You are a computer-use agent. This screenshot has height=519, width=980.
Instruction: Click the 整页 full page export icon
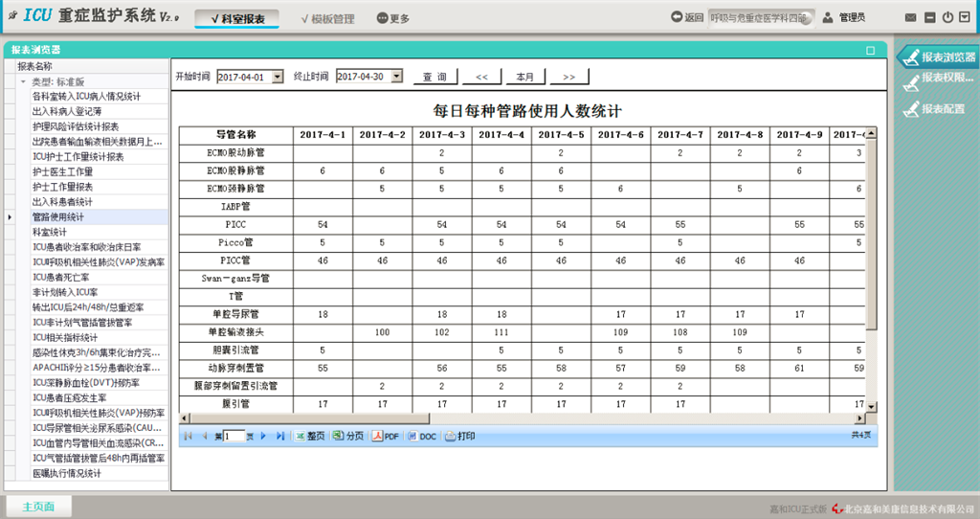[x=309, y=436]
